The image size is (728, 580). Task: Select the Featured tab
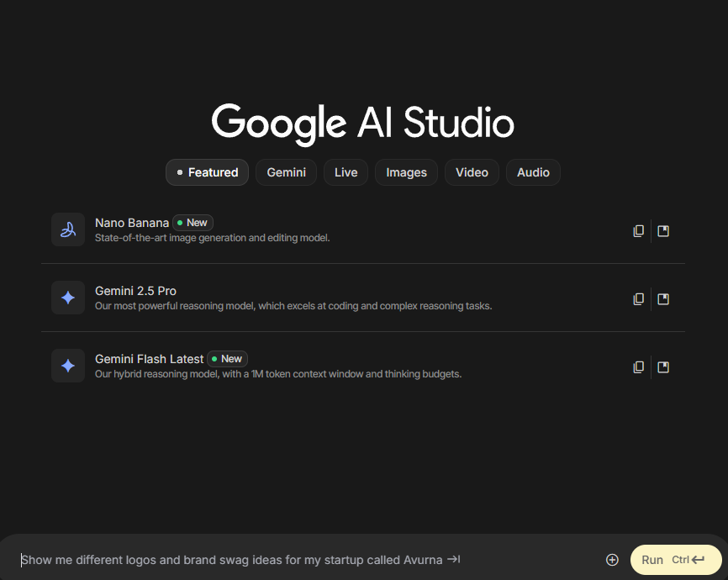tap(207, 172)
